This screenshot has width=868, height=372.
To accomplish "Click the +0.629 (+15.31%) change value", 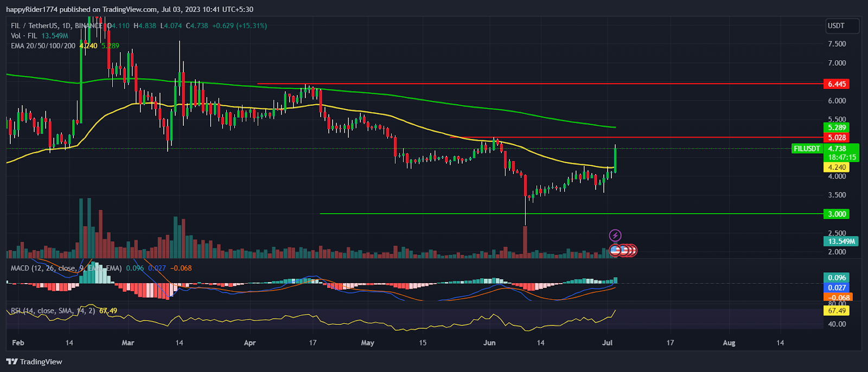I will click(x=239, y=25).
